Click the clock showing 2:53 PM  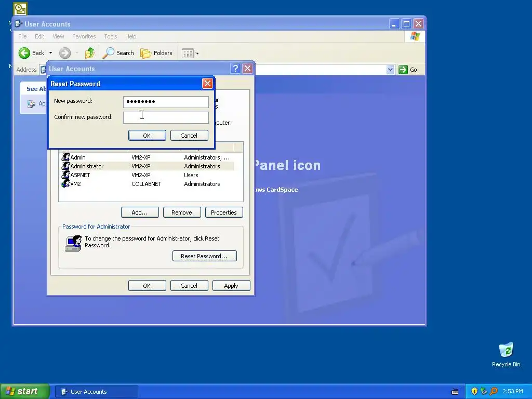513,392
